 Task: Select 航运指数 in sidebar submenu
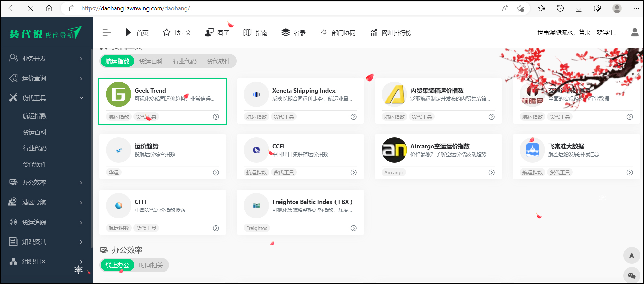pyautogui.click(x=34, y=116)
